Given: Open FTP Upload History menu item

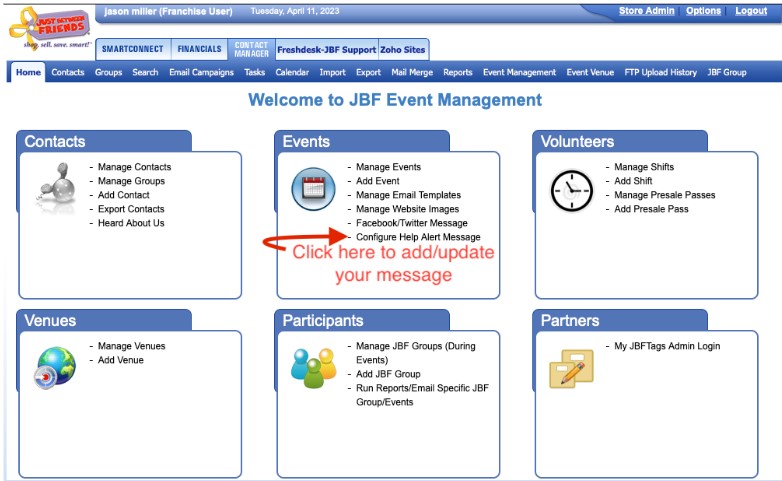Looking at the screenshot, I should [x=660, y=73].
